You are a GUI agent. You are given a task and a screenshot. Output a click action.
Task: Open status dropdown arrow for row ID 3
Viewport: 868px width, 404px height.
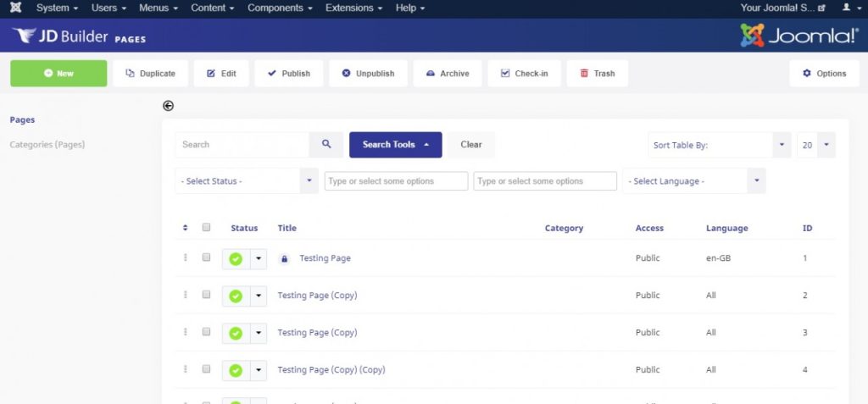pos(259,333)
